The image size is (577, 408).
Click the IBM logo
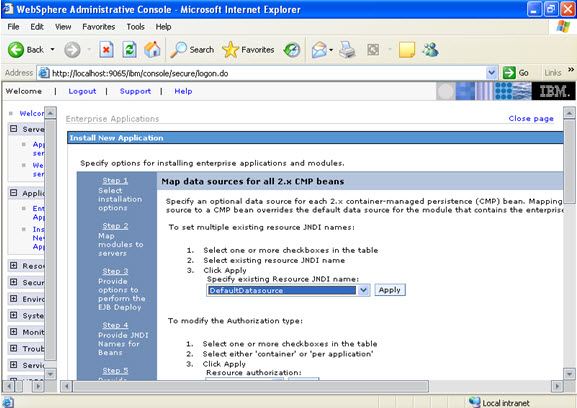coord(554,91)
